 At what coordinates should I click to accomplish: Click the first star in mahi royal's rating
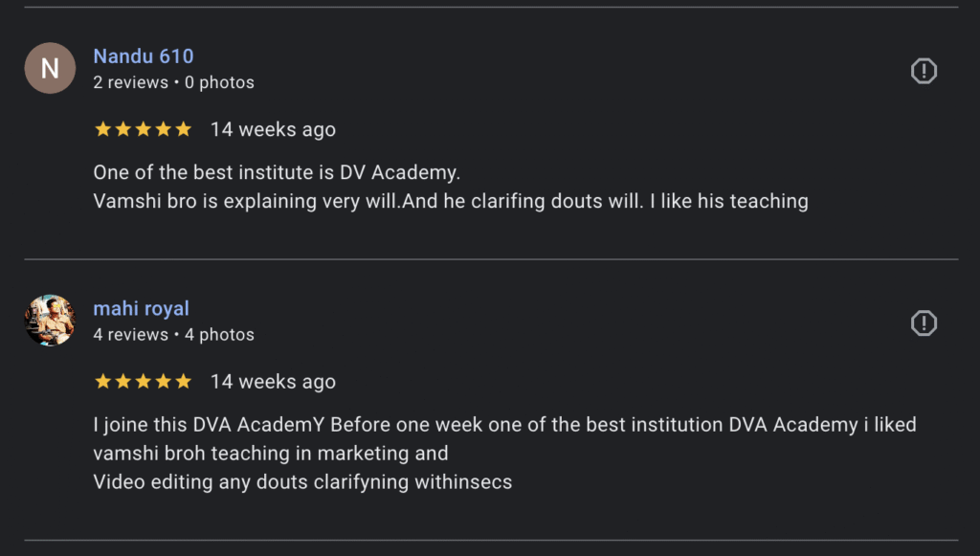click(103, 382)
